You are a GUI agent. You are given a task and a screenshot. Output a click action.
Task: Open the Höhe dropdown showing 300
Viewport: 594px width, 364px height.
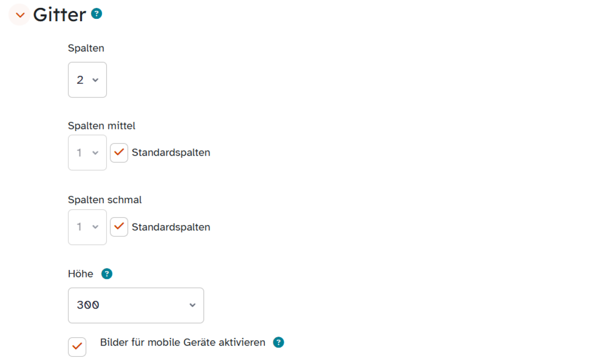pyautogui.click(x=136, y=305)
